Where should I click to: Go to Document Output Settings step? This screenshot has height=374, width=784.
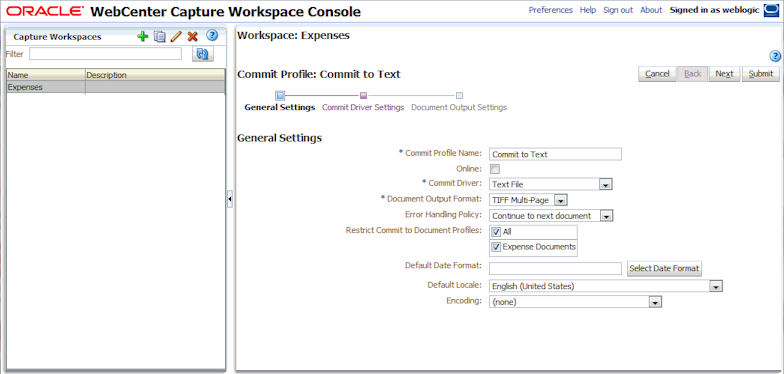(x=459, y=108)
